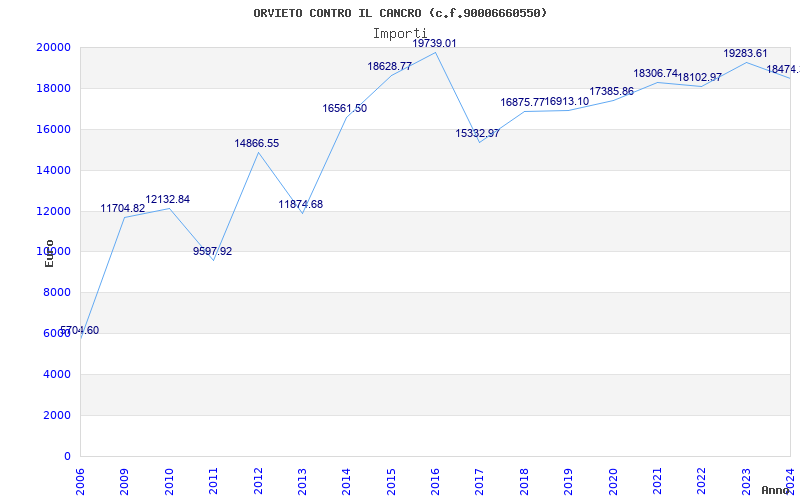The image size is (800, 500).
Task: Click the x-axis year 2012
Action: point(258,482)
